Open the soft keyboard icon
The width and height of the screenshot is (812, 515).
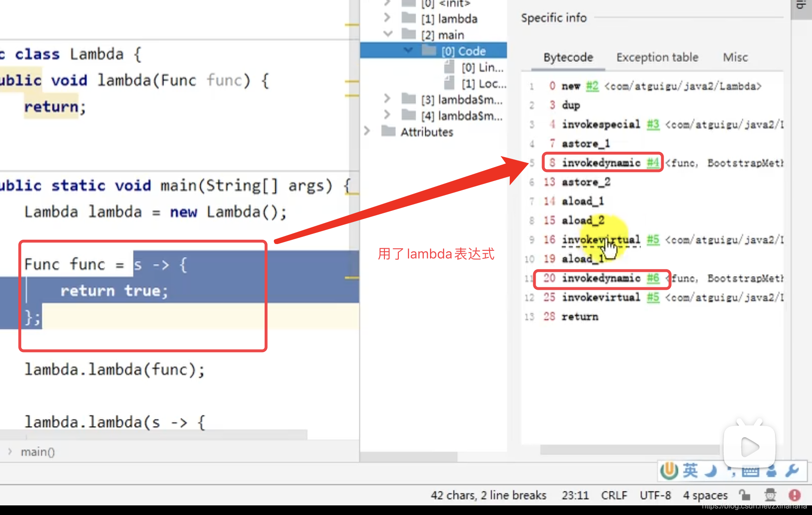[750, 471]
